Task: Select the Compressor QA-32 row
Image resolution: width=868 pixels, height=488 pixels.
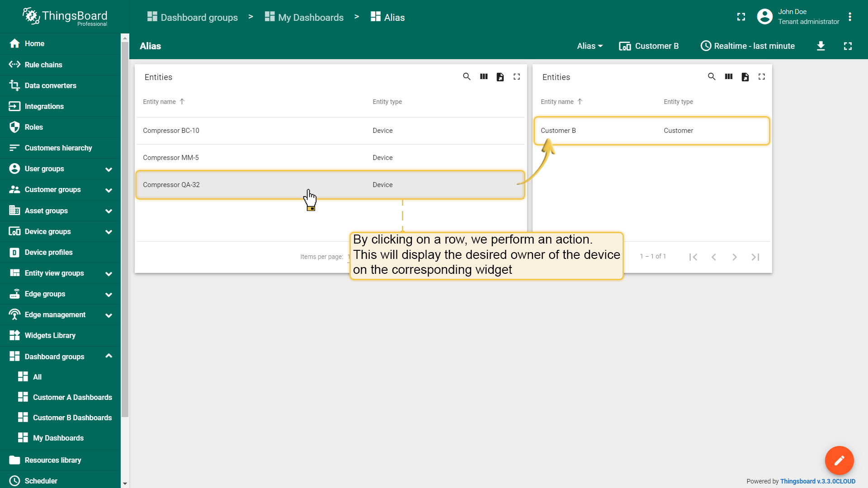Action: 330,185
